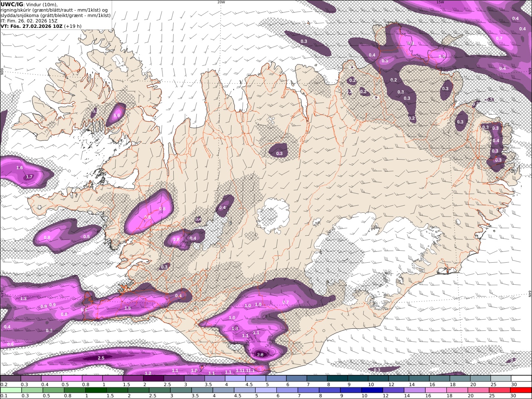Pick the darkest purple swatch at 2 in upper legend
Image resolution: width=532 pixels, height=399 pixels.
153,379
